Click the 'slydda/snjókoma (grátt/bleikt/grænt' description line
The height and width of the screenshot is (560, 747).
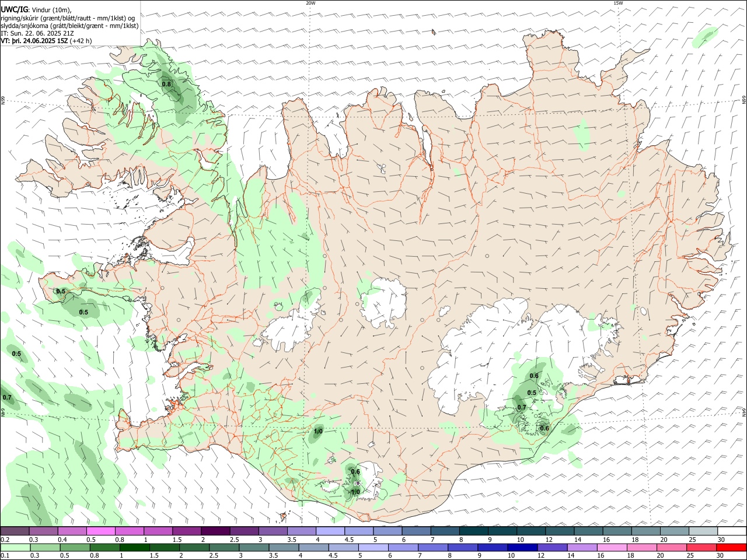point(69,26)
